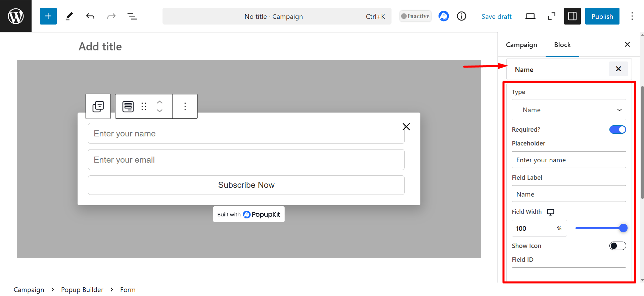
Task: Click the Save draft link
Action: tap(496, 16)
